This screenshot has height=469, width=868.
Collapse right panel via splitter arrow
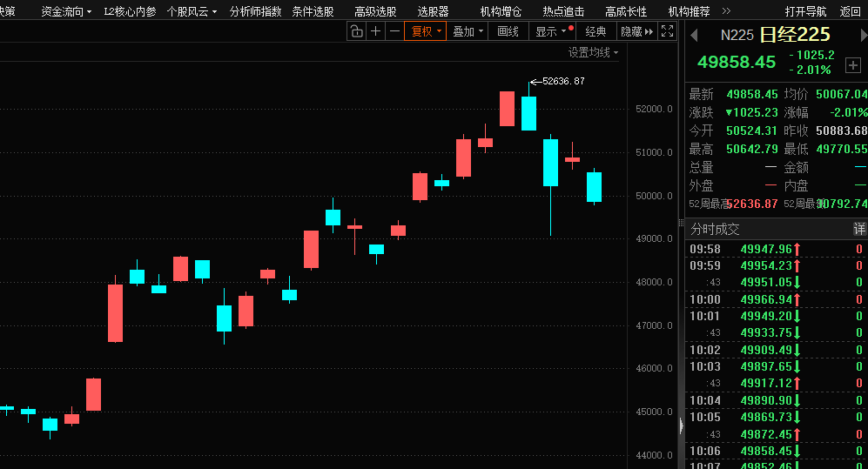pos(682,425)
